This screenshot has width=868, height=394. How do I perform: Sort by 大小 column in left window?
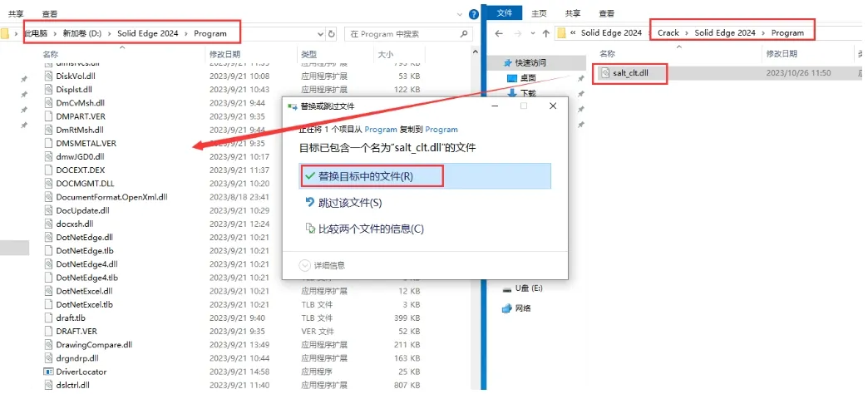point(385,54)
